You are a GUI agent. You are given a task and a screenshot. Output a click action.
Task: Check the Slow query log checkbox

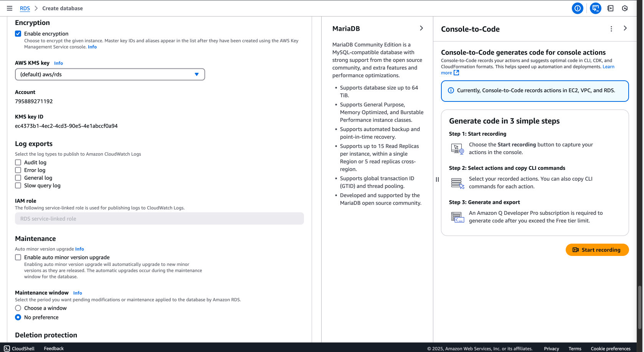tap(18, 186)
